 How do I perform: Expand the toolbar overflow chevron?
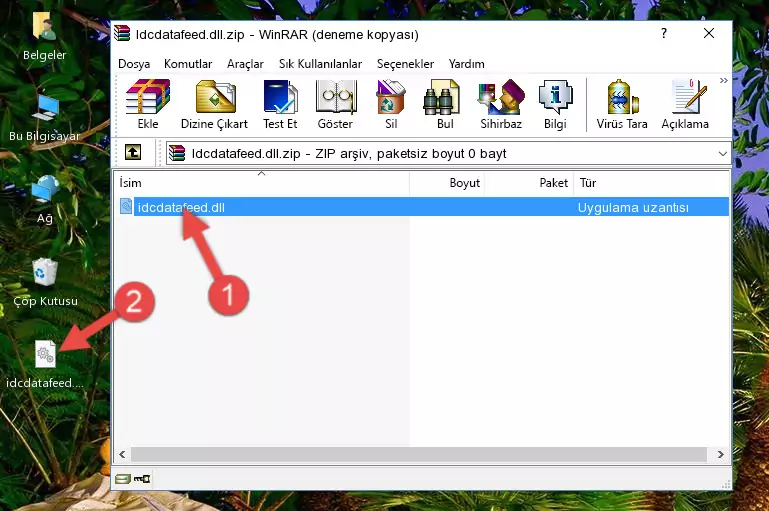[723, 80]
